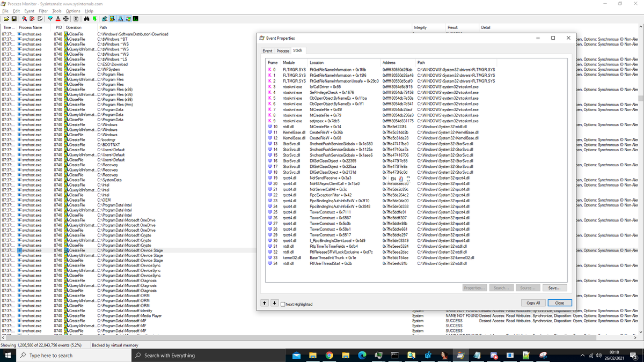Image resolution: width=644 pixels, height=362 pixels.
Task: Open the Command Prompt taskbar icon
Action: pyautogui.click(x=394, y=355)
